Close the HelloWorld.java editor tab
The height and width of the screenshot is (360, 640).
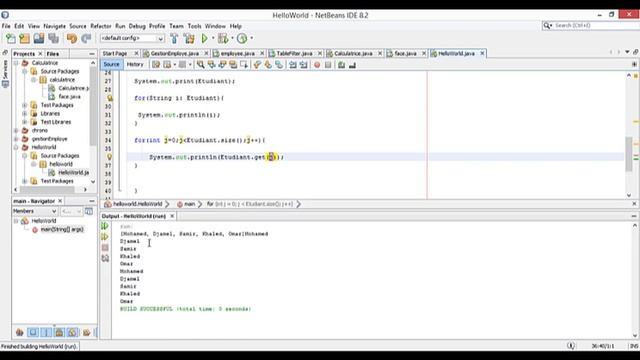click(482, 53)
